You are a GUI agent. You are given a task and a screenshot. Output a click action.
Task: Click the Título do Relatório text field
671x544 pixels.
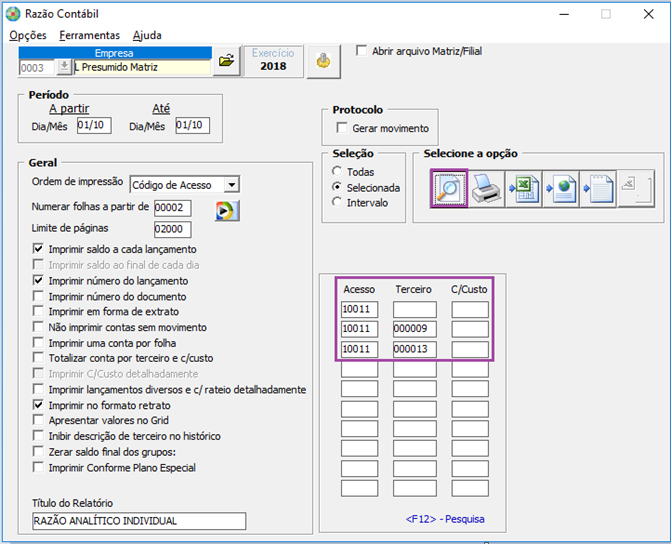pos(139,521)
